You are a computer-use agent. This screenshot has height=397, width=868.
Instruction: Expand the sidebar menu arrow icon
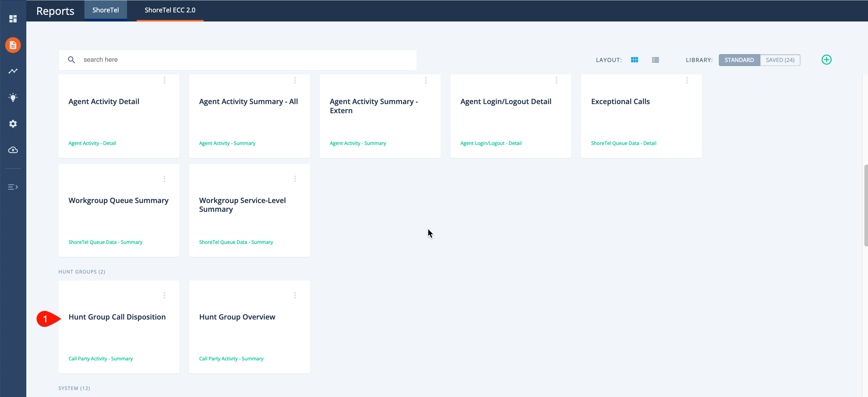13,187
